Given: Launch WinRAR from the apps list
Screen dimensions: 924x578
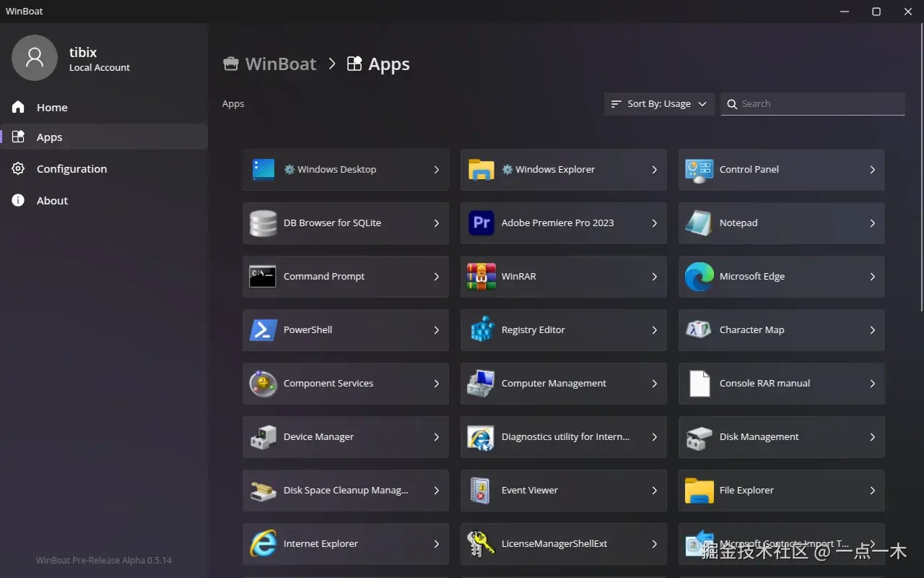Looking at the screenshot, I should click(563, 277).
